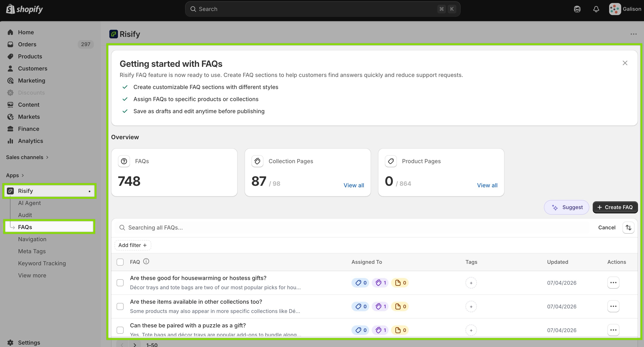Open Analytics in the sidebar
644x347 pixels.
click(31, 141)
